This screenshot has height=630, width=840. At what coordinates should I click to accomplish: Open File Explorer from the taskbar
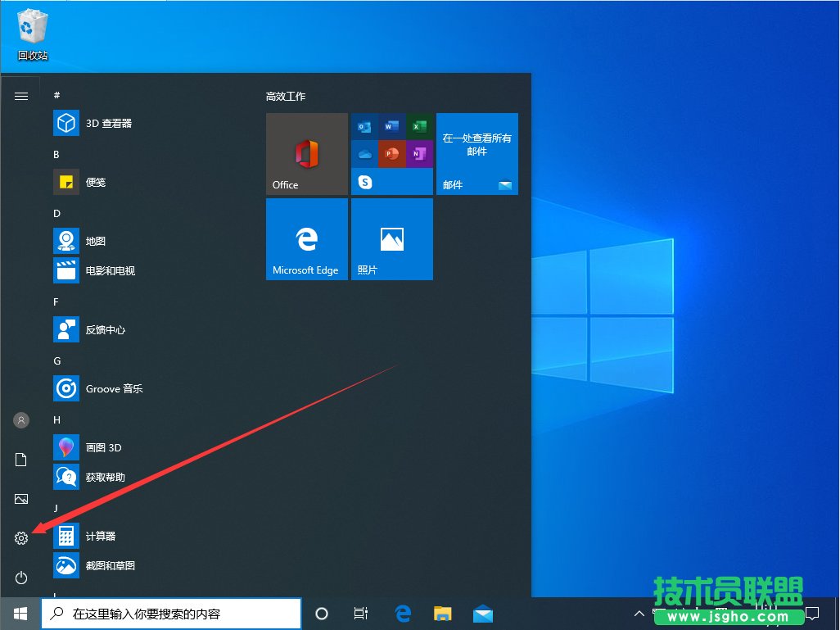(x=442, y=613)
